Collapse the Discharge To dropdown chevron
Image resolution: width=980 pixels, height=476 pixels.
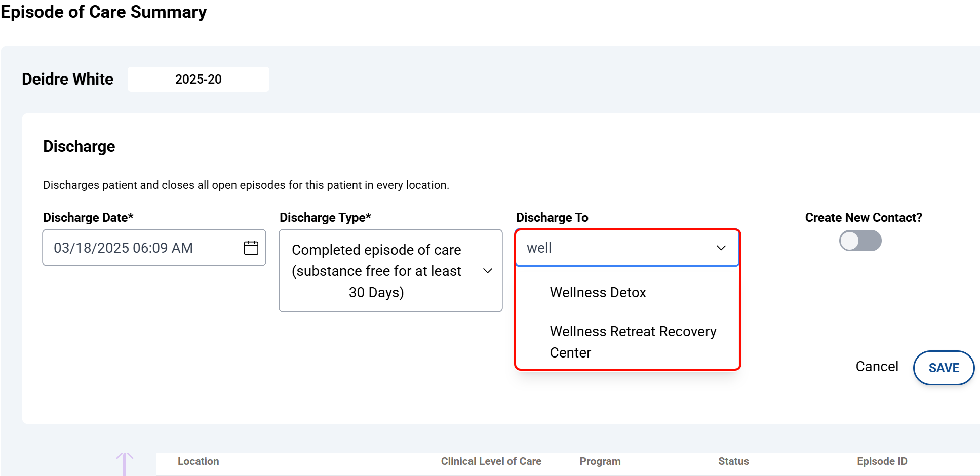[x=721, y=248]
